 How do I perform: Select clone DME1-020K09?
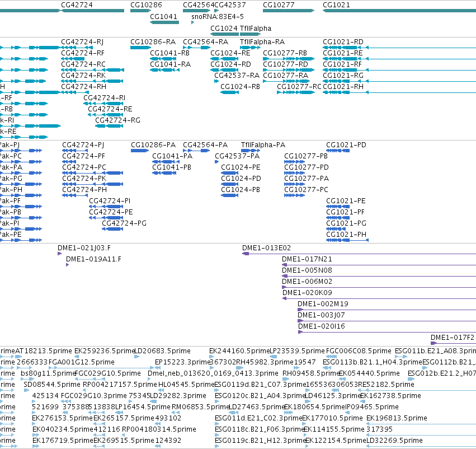pyautogui.click(x=307, y=293)
